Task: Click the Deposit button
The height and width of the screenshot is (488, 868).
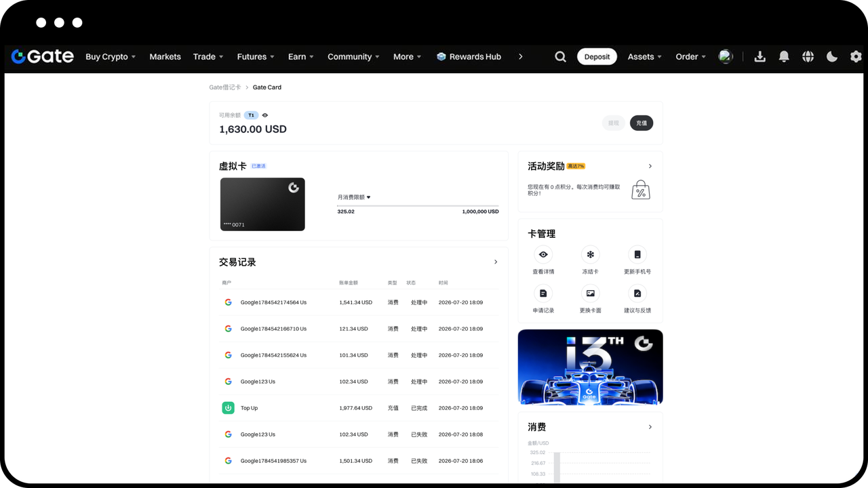Action: tap(597, 57)
